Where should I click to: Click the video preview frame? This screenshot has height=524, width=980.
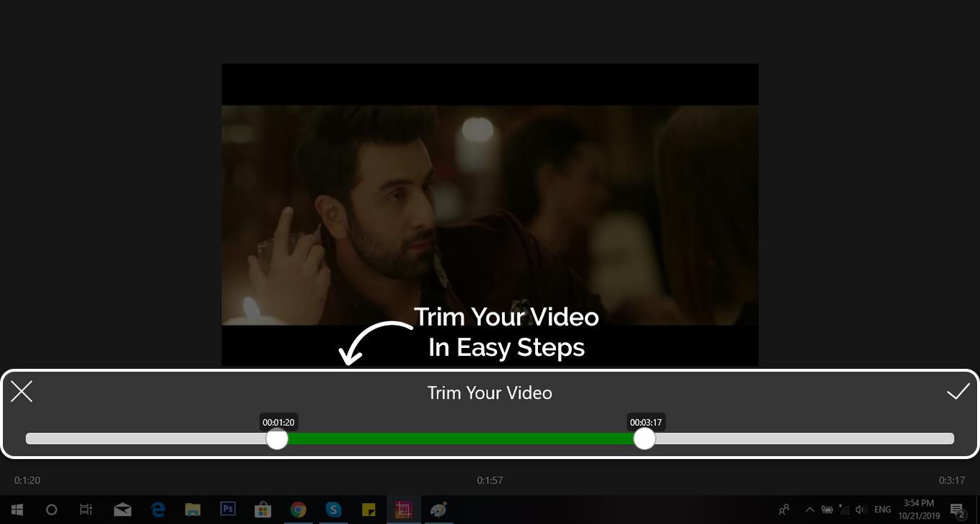pos(490,214)
